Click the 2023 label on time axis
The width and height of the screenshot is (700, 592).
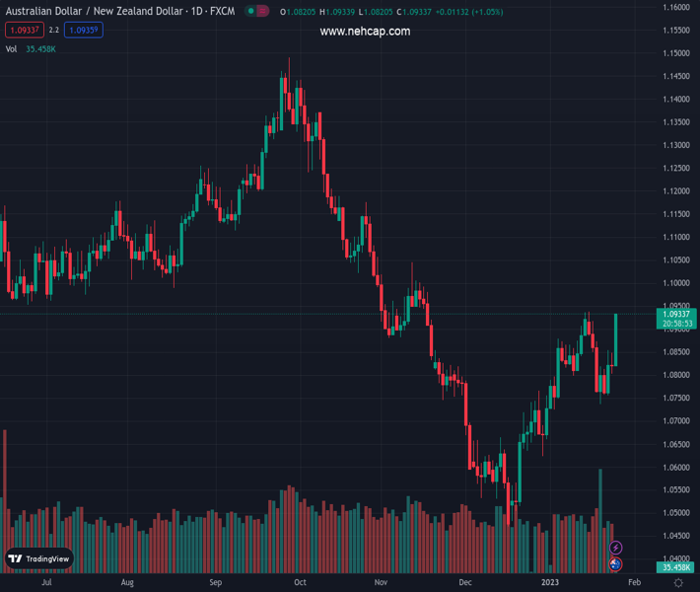(x=549, y=583)
